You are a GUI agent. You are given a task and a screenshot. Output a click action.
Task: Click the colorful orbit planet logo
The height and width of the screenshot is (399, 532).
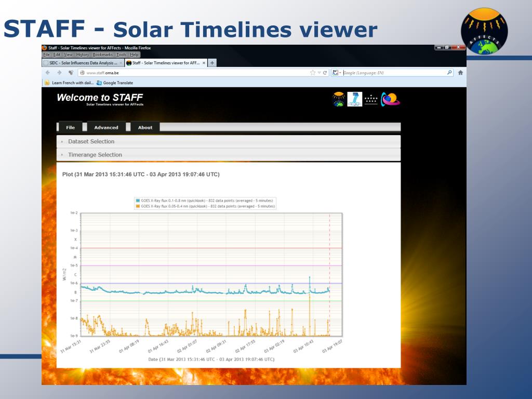click(x=390, y=99)
